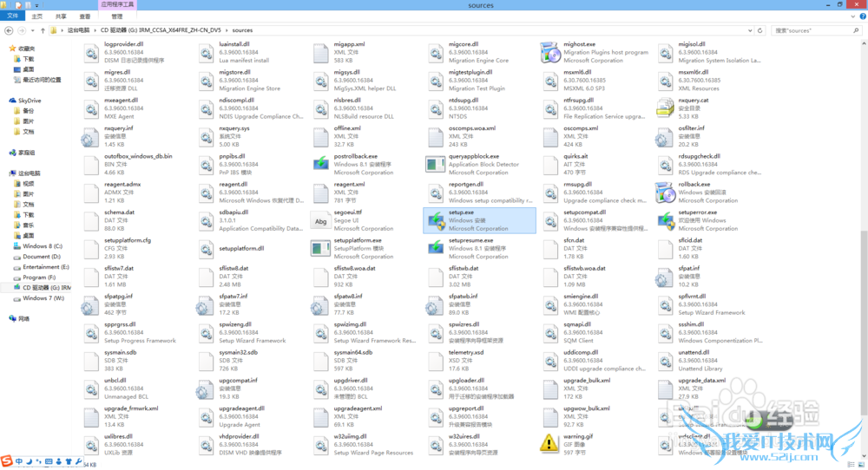This screenshot has height=470, width=868.
Task: Select the osfilter.inf icon
Action: click(x=664, y=136)
